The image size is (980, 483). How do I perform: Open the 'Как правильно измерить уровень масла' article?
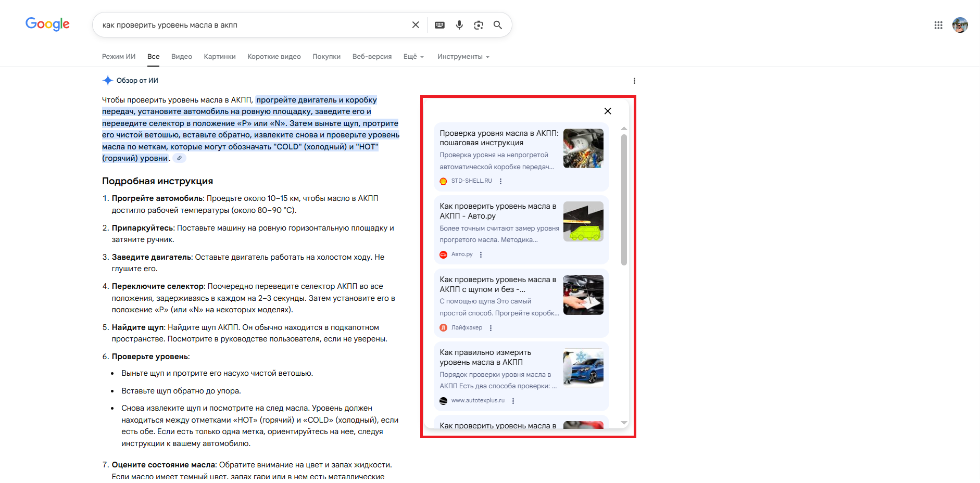[x=485, y=357]
